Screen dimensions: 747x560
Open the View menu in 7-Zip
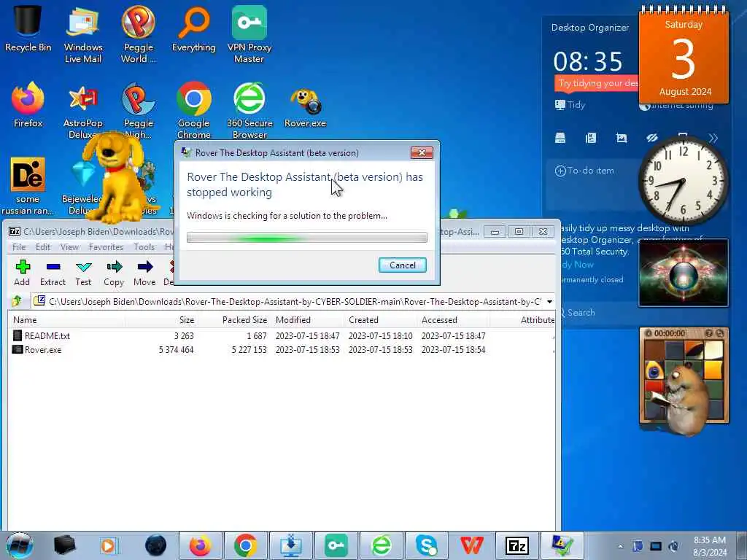coord(69,246)
